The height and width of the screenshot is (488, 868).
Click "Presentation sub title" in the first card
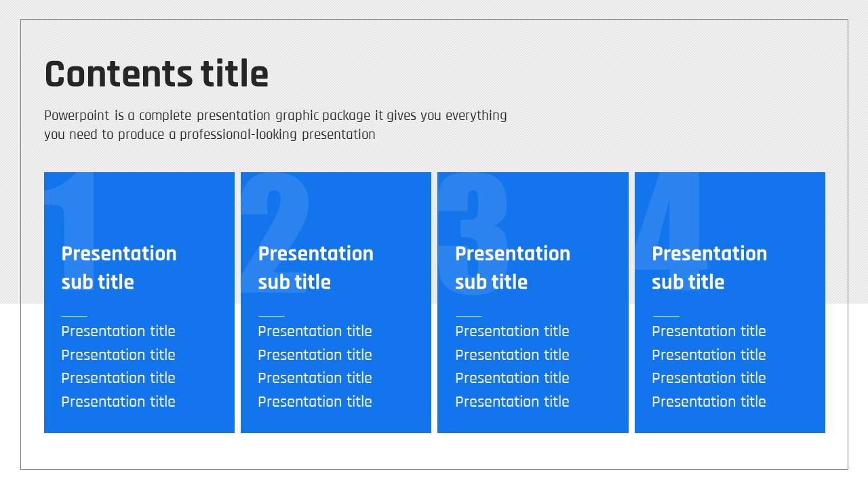tap(119, 268)
